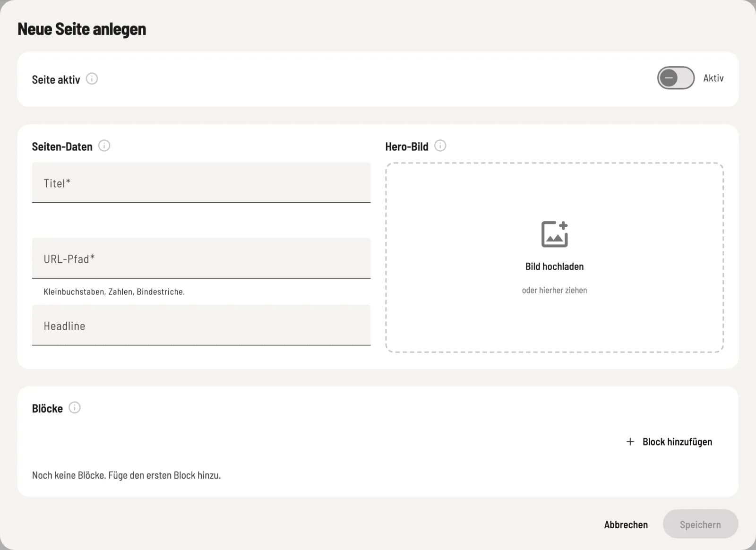Click 'Noch keine Blöcke' empty-state text
Screen dimensions: 756x550
126,475
